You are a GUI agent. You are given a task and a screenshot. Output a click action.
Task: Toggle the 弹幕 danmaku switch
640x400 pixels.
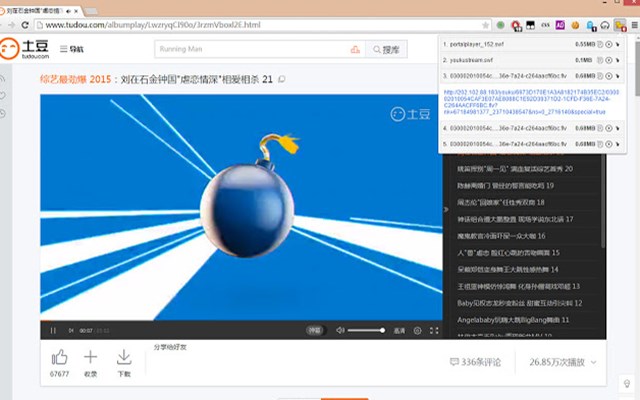coord(315,330)
